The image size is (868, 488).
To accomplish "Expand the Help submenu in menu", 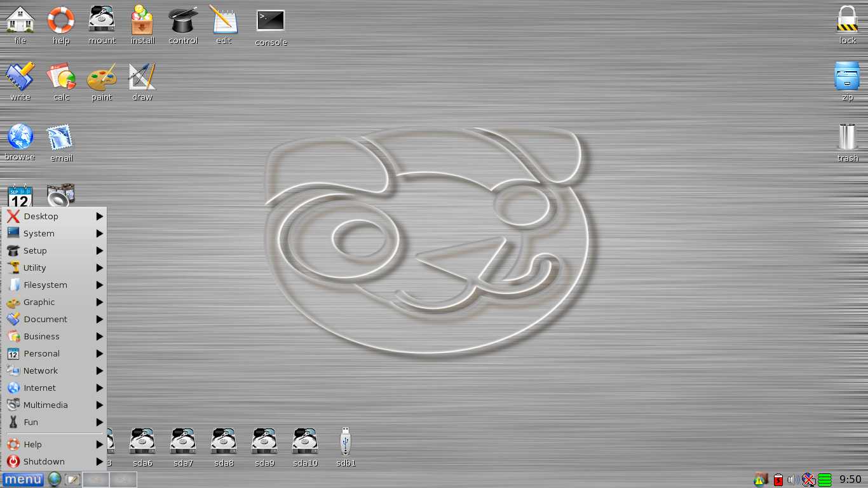I will (x=55, y=445).
